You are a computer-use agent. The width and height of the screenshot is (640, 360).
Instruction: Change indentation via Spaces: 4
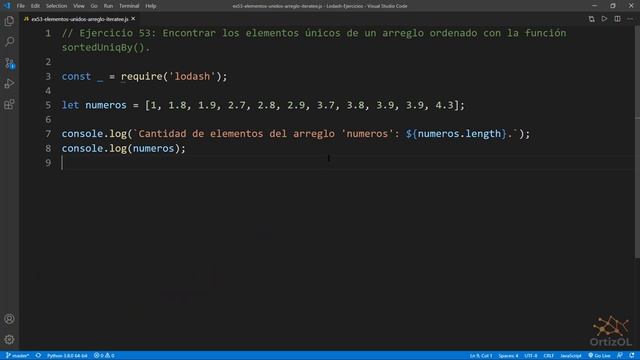click(508, 356)
